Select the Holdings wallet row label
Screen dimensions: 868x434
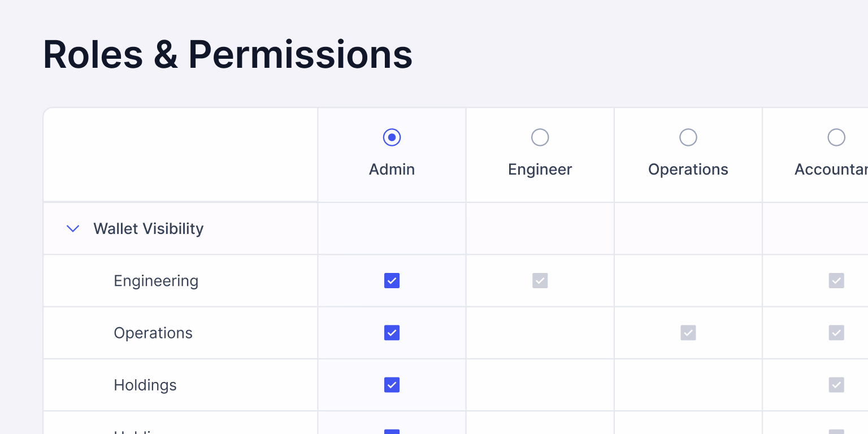tap(145, 385)
